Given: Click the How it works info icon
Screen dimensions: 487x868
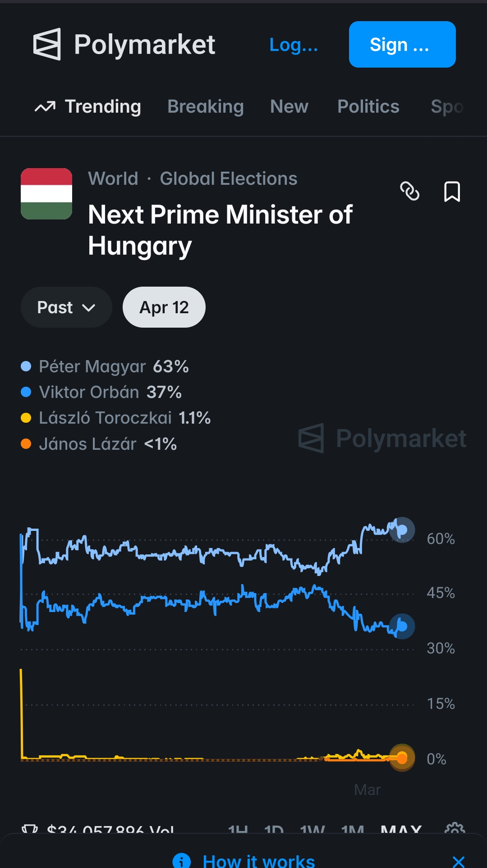Looking at the screenshot, I should point(181,860).
